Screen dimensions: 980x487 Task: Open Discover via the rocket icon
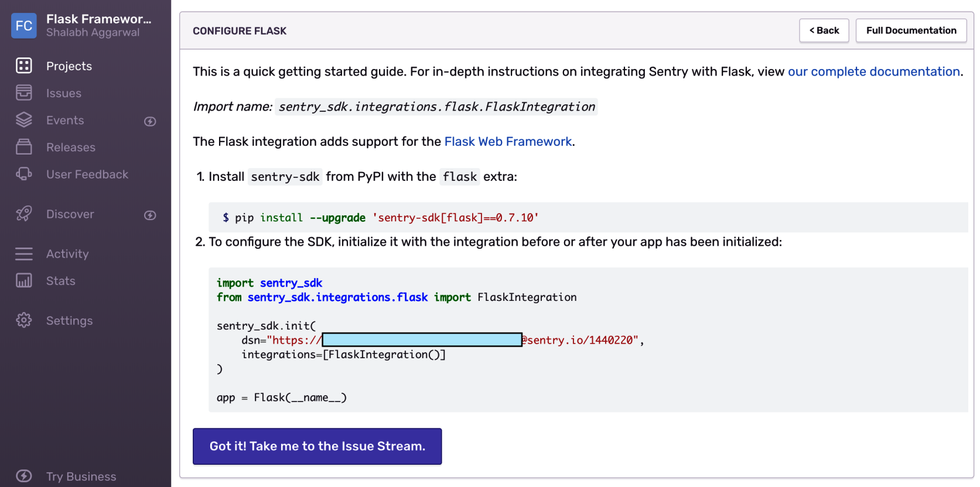point(24,214)
